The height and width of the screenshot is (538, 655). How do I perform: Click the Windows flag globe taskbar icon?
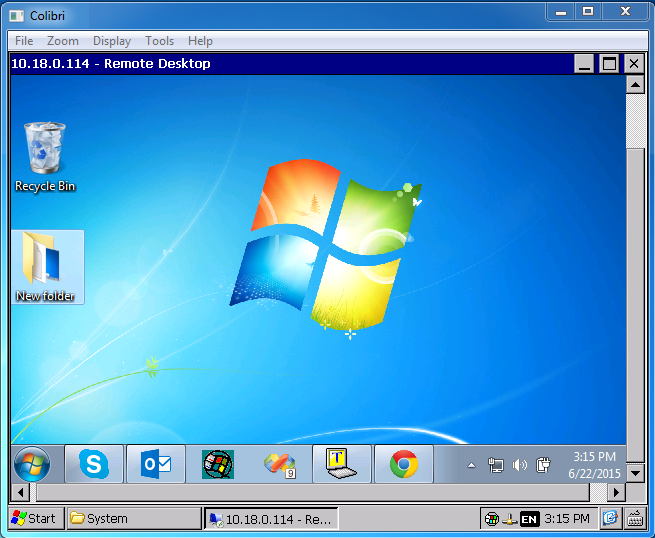218,464
